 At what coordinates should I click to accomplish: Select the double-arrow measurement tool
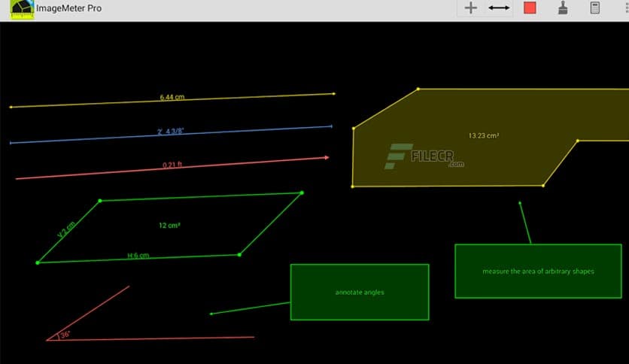(499, 8)
